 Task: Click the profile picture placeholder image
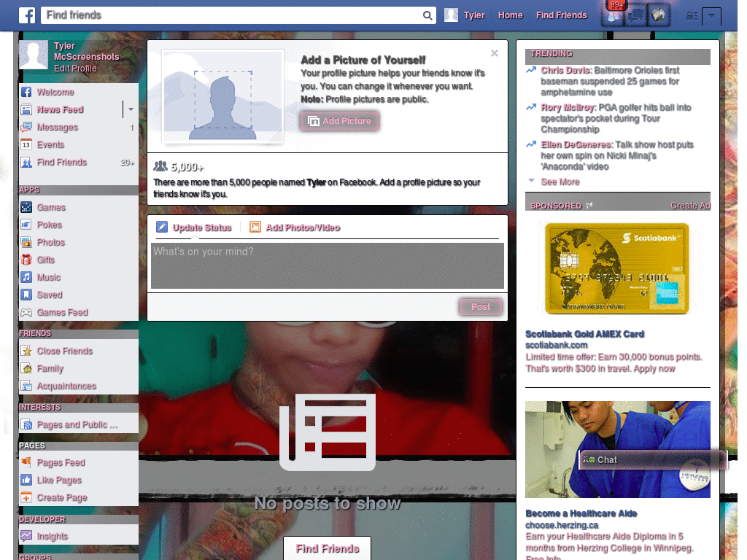coord(222,97)
